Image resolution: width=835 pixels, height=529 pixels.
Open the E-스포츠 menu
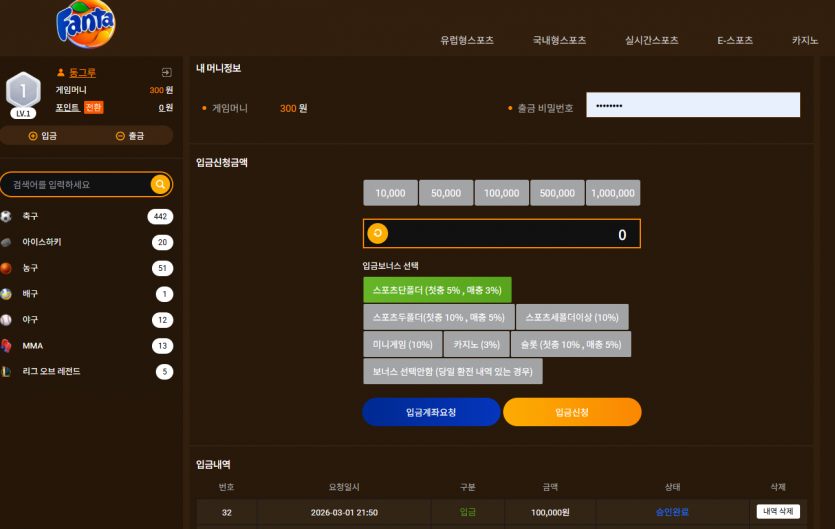click(x=735, y=40)
